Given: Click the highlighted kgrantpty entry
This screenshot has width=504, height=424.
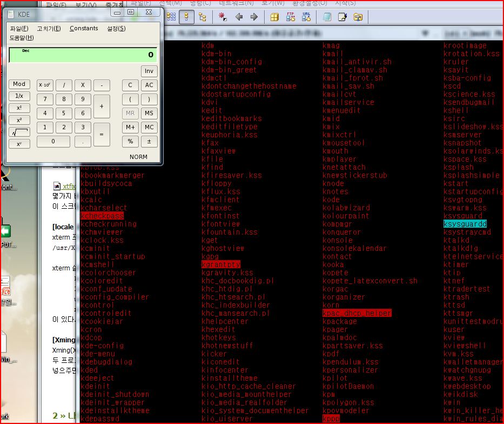Looking at the screenshot, I should click(221, 264).
